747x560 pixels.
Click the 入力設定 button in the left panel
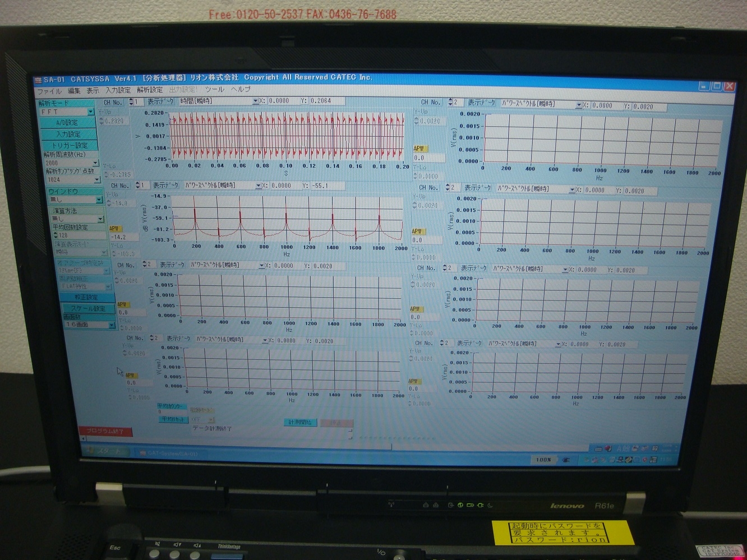click(x=68, y=135)
